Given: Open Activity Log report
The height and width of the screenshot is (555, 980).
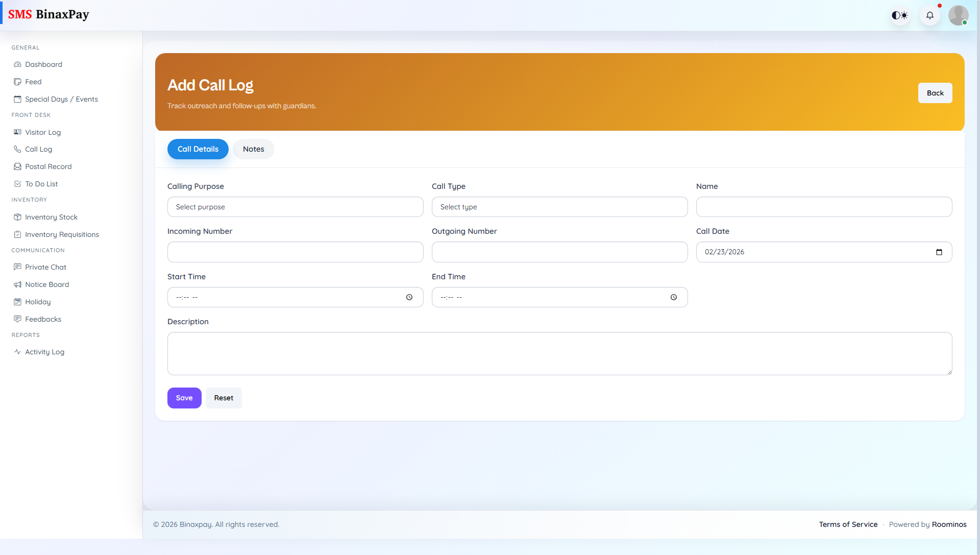Looking at the screenshot, I should coord(44,352).
